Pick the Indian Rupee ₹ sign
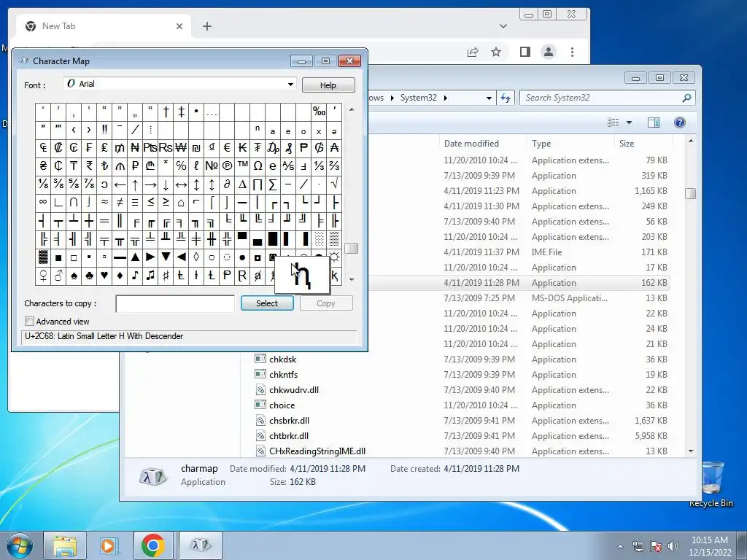The image size is (747, 560). coord(89,166)
